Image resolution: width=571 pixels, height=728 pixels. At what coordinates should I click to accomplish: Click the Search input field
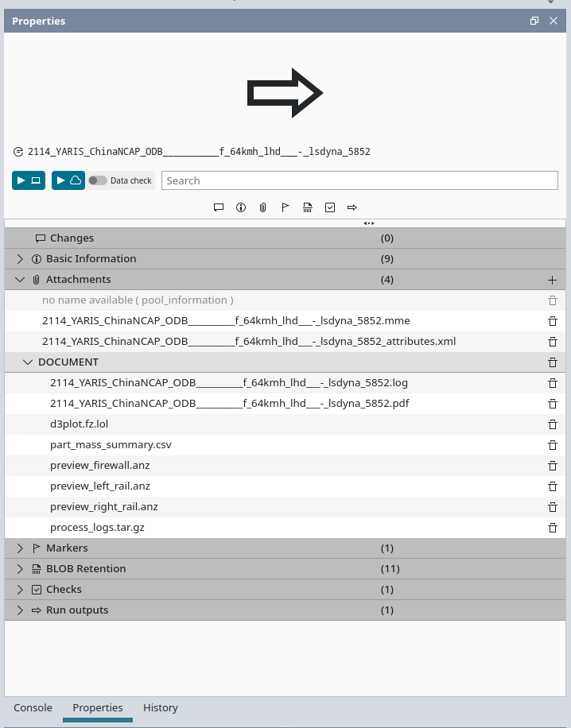[x=359, y=180]
